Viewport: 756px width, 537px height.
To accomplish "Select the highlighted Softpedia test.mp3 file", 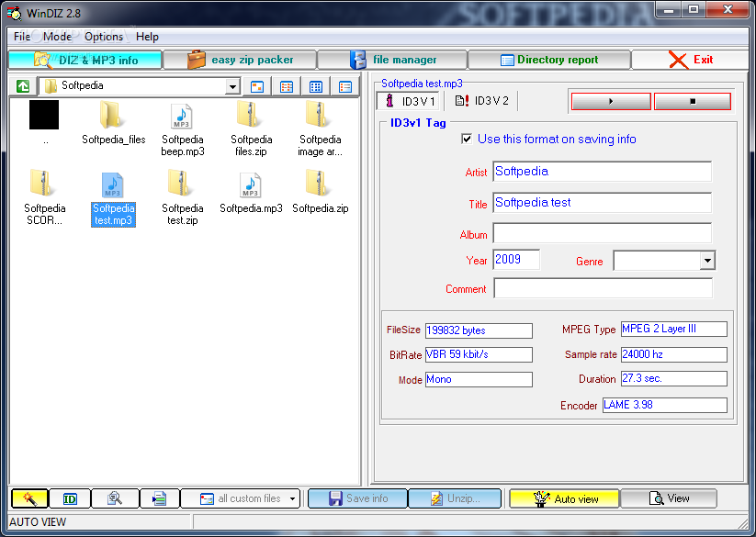I will pyautogui.click(x=113, y=198).
